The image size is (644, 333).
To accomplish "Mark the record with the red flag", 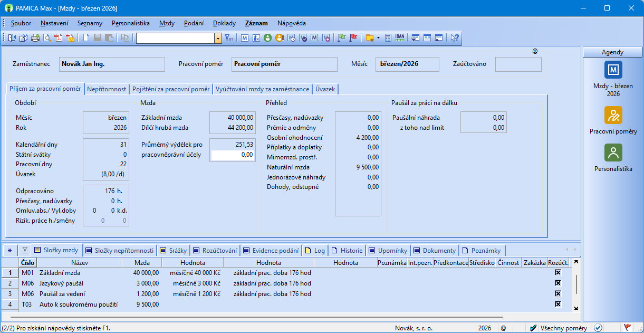I will (353, 37).
